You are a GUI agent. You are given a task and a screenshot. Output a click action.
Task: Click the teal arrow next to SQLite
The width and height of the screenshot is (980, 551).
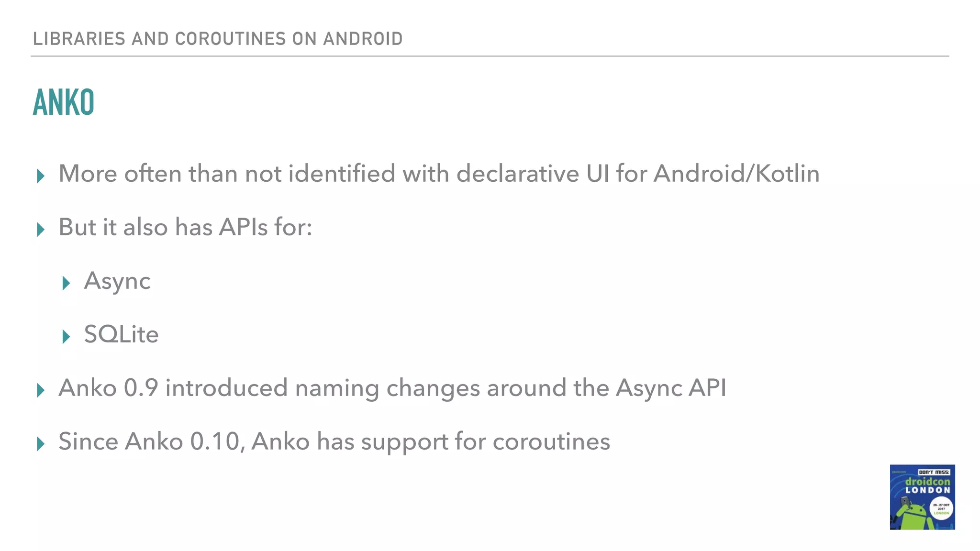tap(66, 337)
